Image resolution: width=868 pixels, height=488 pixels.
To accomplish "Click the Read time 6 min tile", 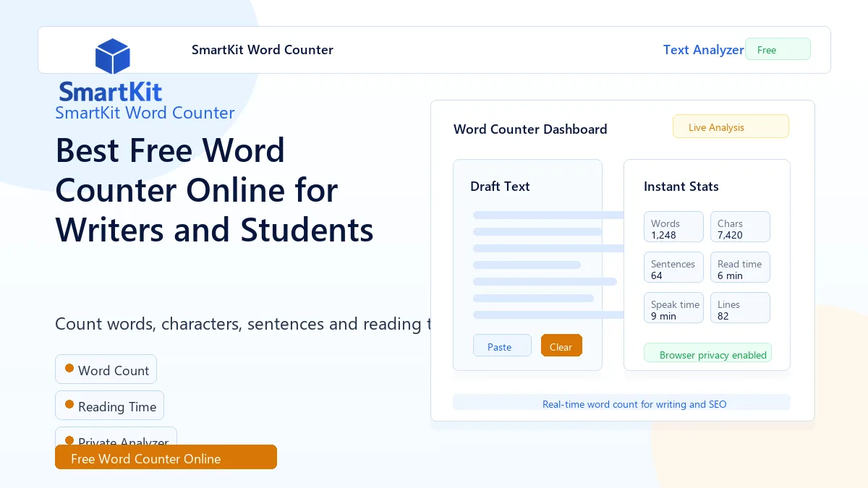I will pos(740,267).
